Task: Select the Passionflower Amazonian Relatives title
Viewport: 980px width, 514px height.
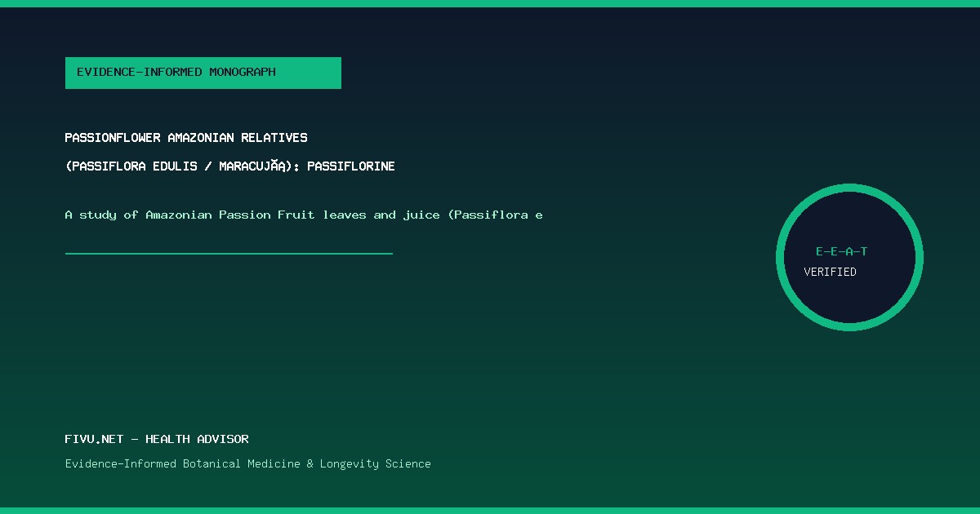Action: (x=186, y=138)
